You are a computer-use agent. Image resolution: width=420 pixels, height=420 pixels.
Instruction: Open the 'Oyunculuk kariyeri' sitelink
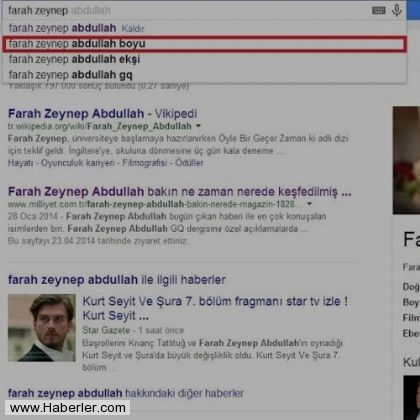coord(78,163)
